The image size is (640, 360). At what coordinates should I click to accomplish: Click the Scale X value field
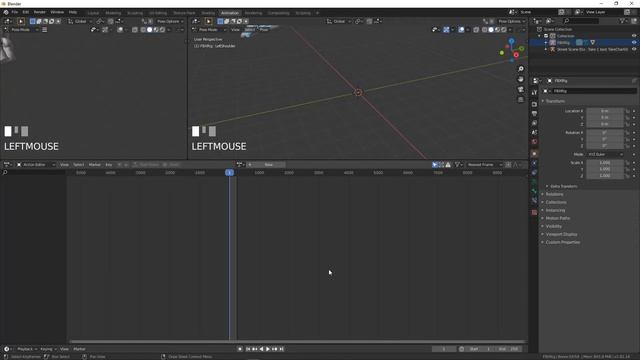[605, 163]
